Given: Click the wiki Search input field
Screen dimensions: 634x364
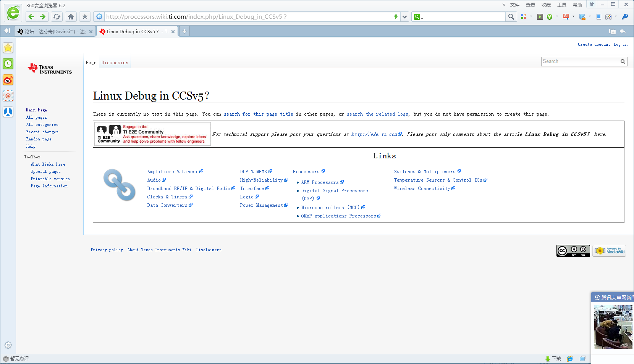Looking at the screenshot, I should [x=580, y=61].
